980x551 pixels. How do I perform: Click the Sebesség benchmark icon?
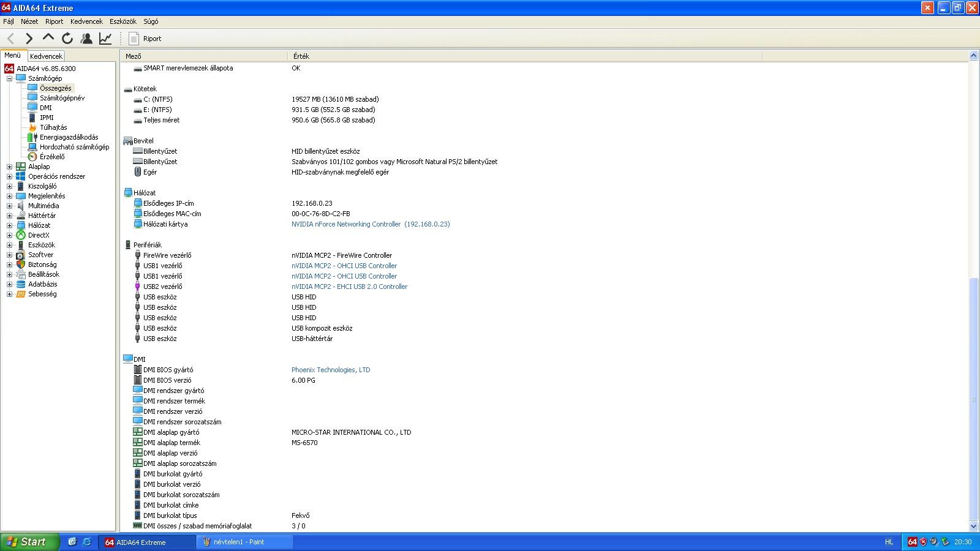[21, 294]
